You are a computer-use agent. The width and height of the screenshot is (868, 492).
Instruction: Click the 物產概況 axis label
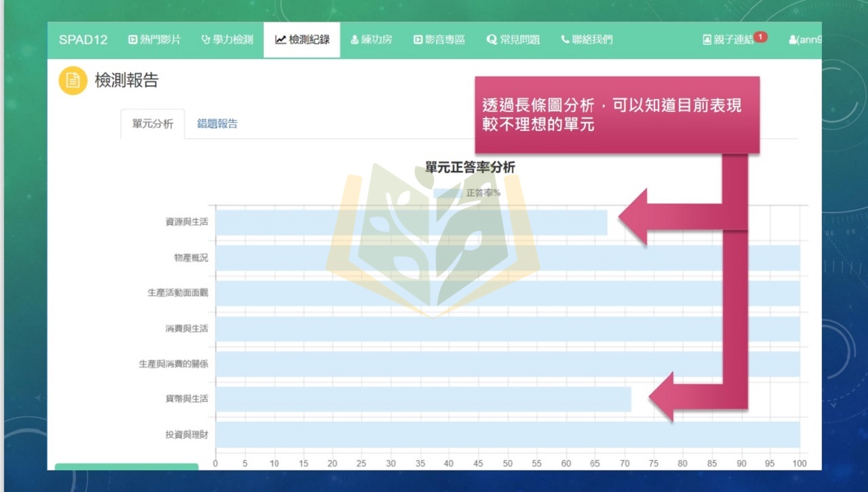click(x=191, y=258)
